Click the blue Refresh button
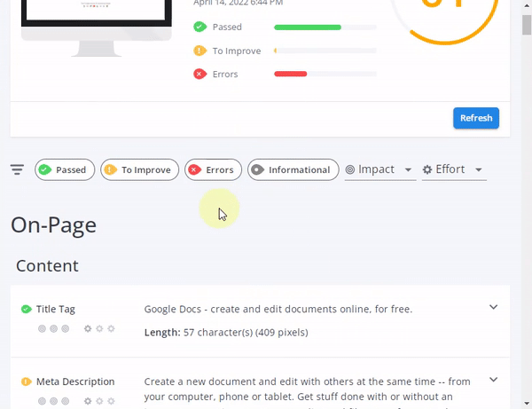This screenshot has width=532, height=409. (x=476, y=118)
